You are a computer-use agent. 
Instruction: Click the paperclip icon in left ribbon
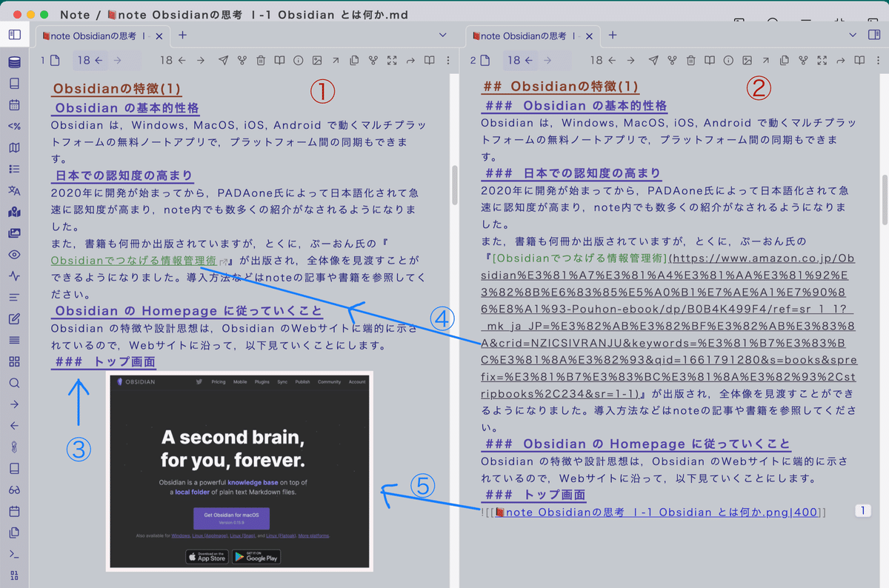pyautogui.click(x=14, y=447)
